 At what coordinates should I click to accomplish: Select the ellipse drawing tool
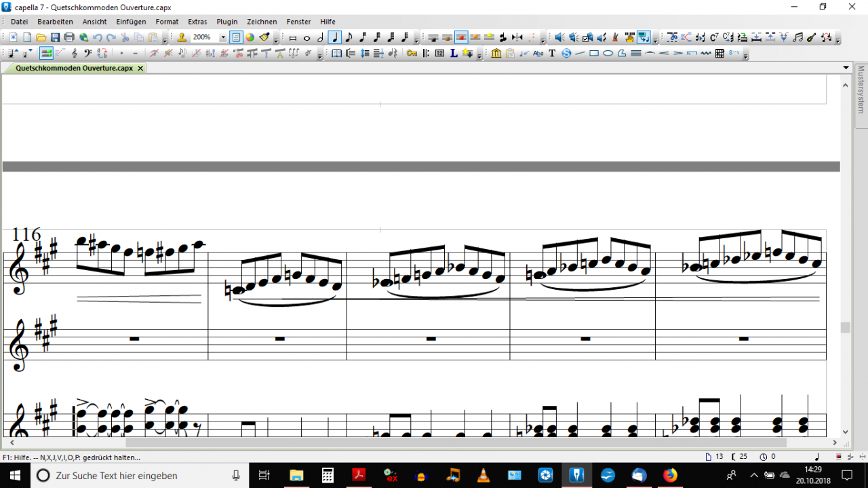point(608,53)
